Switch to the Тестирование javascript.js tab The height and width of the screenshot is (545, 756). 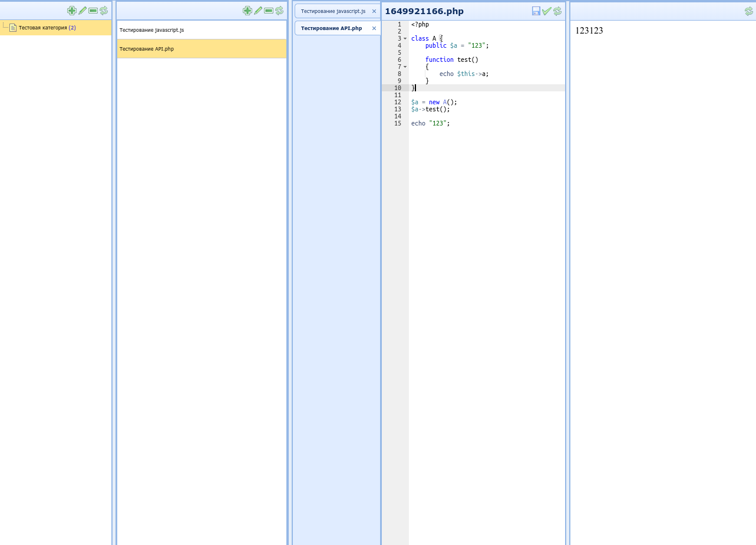[333, 11]
